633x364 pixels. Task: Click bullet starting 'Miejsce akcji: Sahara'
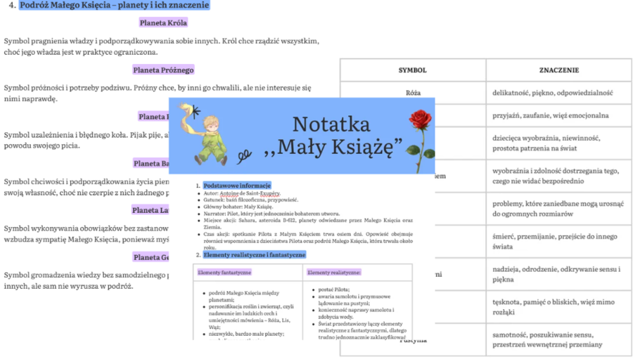pos(308,223)
